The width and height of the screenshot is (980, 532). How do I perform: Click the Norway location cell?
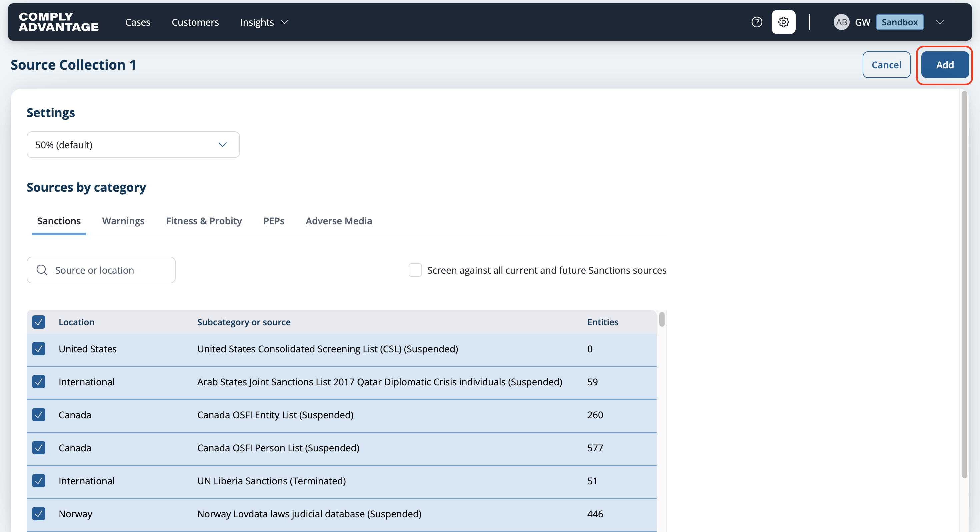[x=75, y=514]
